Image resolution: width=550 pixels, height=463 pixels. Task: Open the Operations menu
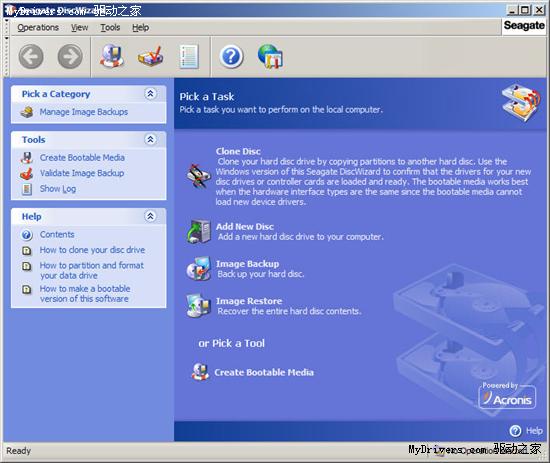(x=38, y=27)
